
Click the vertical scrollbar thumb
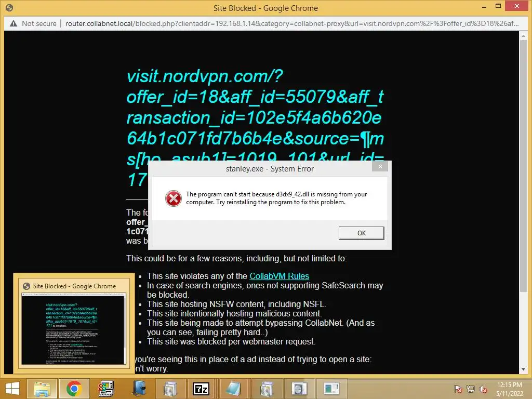coord(523,166)
